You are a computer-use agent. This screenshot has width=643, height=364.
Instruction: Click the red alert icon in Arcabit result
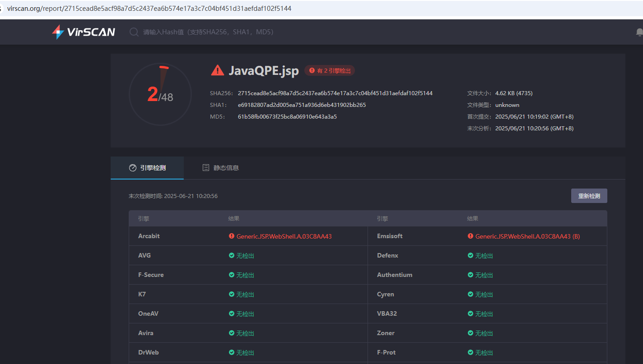232,236
